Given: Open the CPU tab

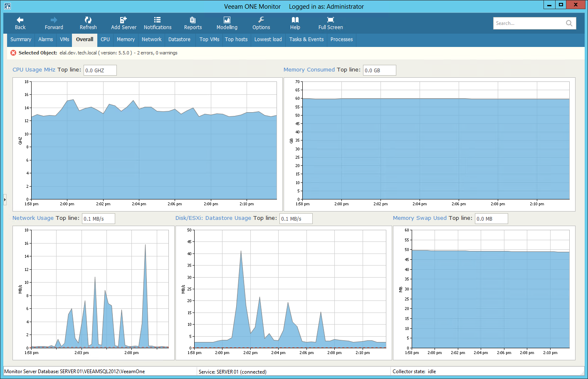Looking at the screenshot, I should tap(105, 39).
